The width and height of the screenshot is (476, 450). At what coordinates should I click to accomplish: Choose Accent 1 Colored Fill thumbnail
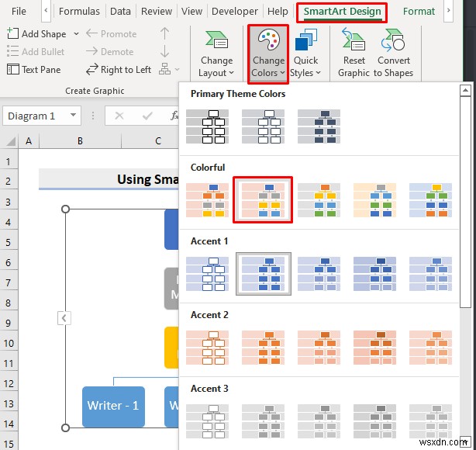coord(264,274)
